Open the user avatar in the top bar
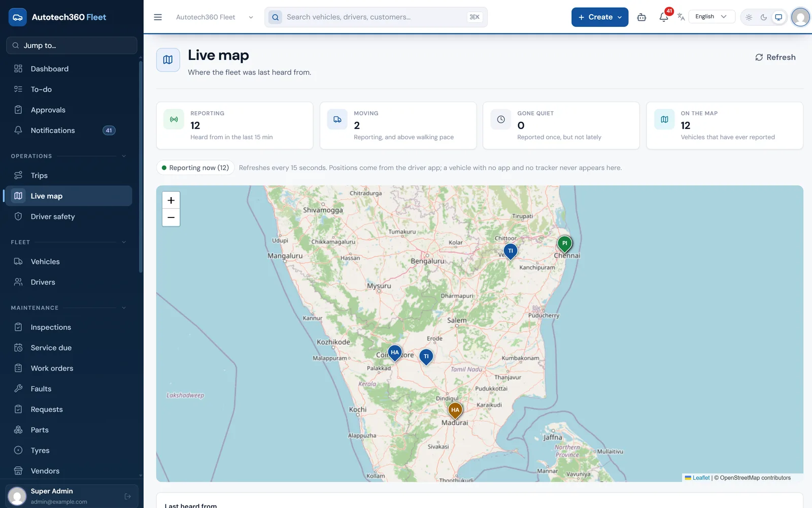812x508 pixels. click(x=800, y=17)
